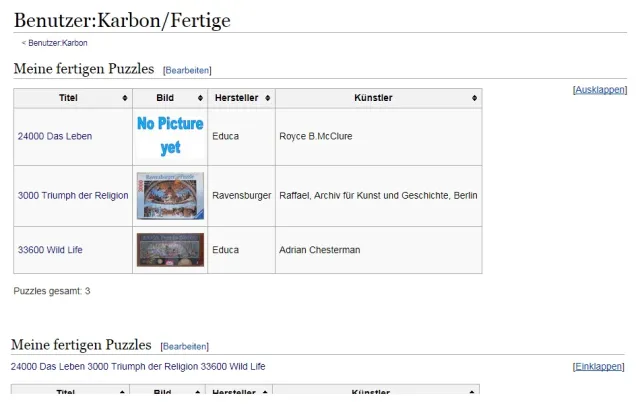
Task: Click Bearbeiten next to first Meine fertigen Puzzles
Action: (187, 70)
